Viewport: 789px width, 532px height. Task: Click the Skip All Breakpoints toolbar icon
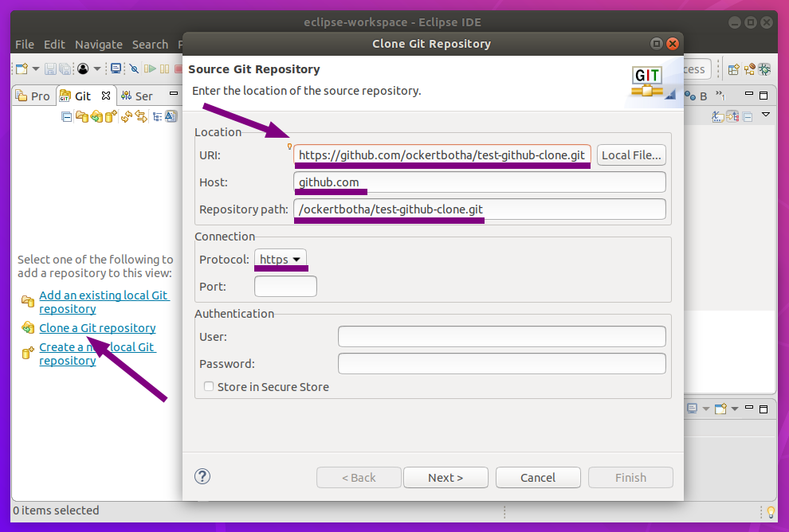point(134,69)
